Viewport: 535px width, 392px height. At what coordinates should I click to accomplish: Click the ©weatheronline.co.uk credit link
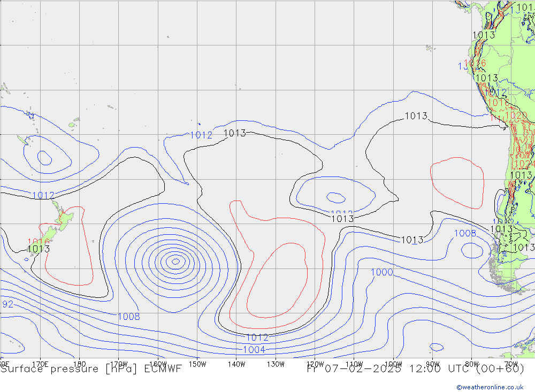click(x=490, y=387)
